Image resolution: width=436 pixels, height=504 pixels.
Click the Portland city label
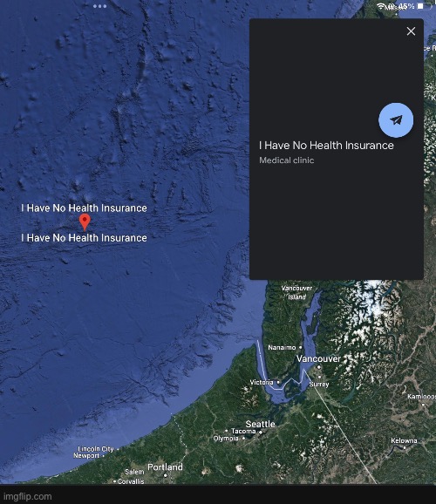(165, 467)
